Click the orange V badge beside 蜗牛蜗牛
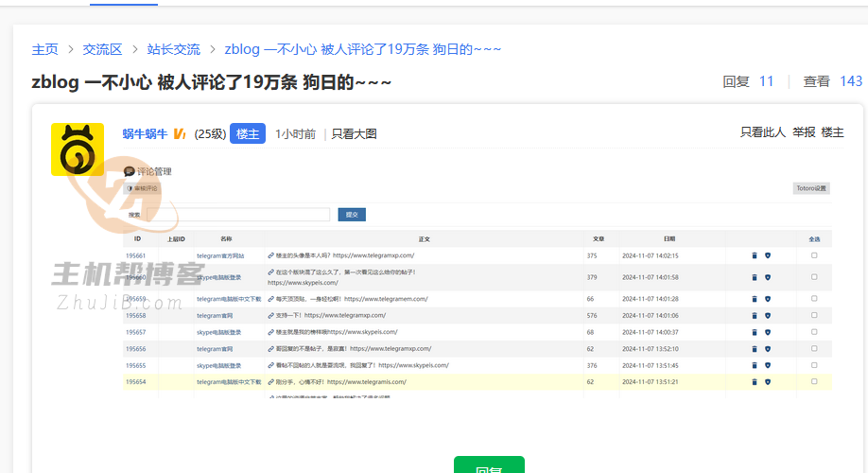Image resolution: width=868 pixels, height=473 pixels. [180, 133]
